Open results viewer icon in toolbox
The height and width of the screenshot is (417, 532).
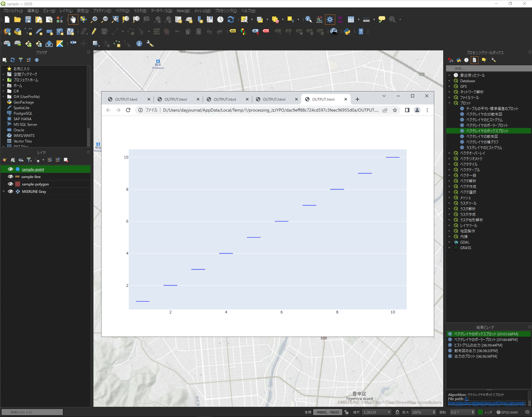[474, 60]
